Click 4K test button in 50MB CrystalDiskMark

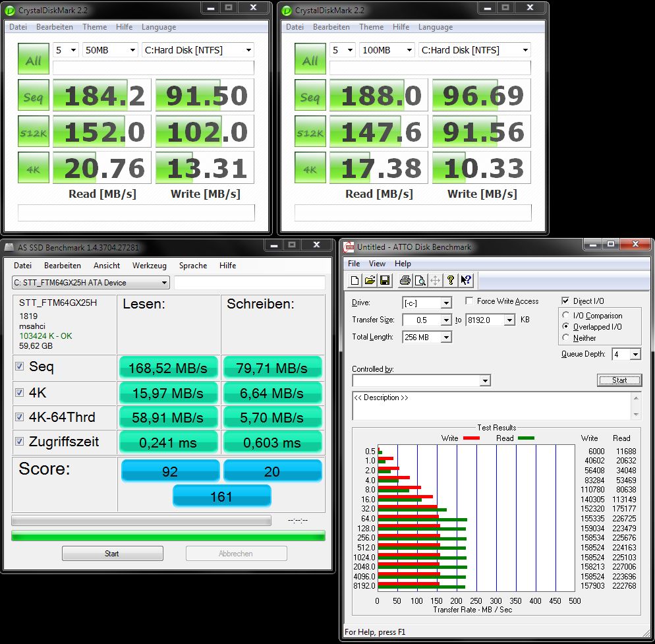point(34,167)
